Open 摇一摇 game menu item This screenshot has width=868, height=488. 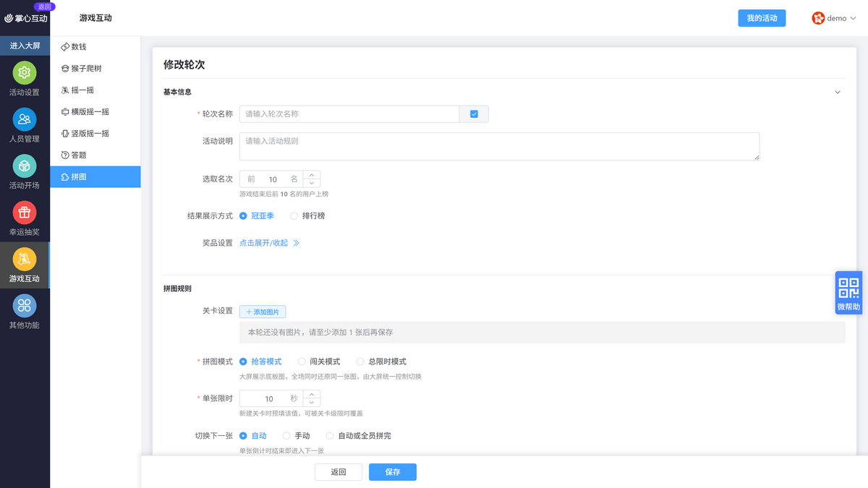tap(95, 90)
